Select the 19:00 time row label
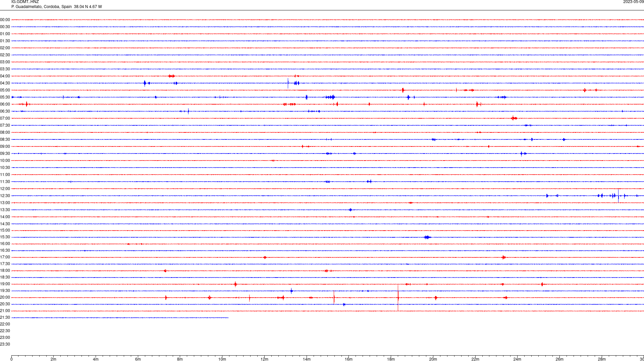This screenshot has height=362, width=644. pos(5,284)
